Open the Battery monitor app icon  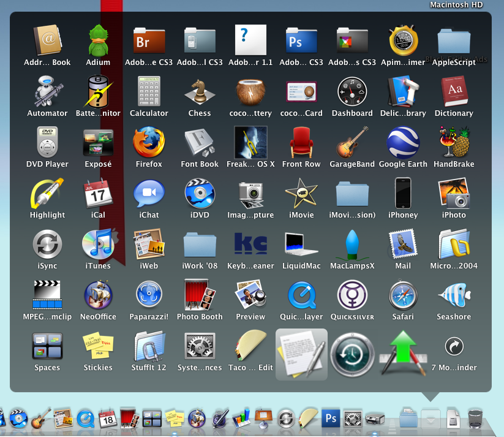98,91
